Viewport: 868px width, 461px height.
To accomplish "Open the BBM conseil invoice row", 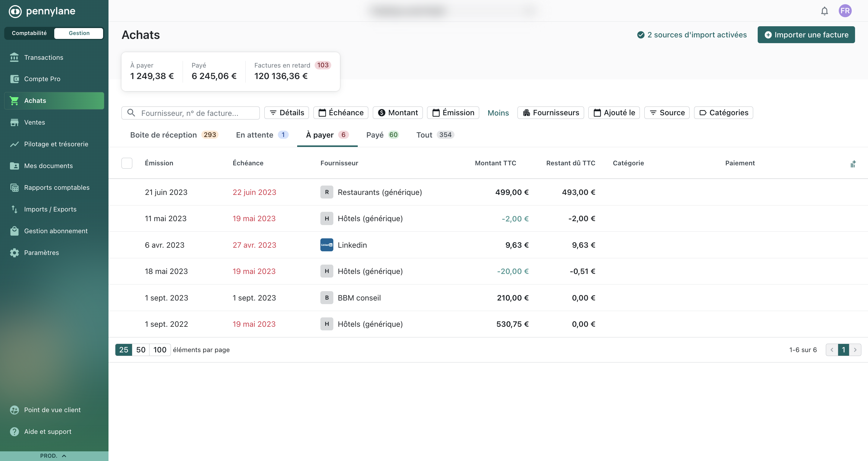I will click(x=488, y=298).
